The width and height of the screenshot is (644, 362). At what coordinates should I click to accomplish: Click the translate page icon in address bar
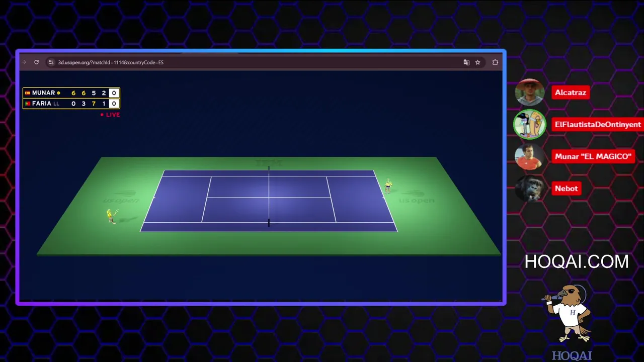click(466, 62)
